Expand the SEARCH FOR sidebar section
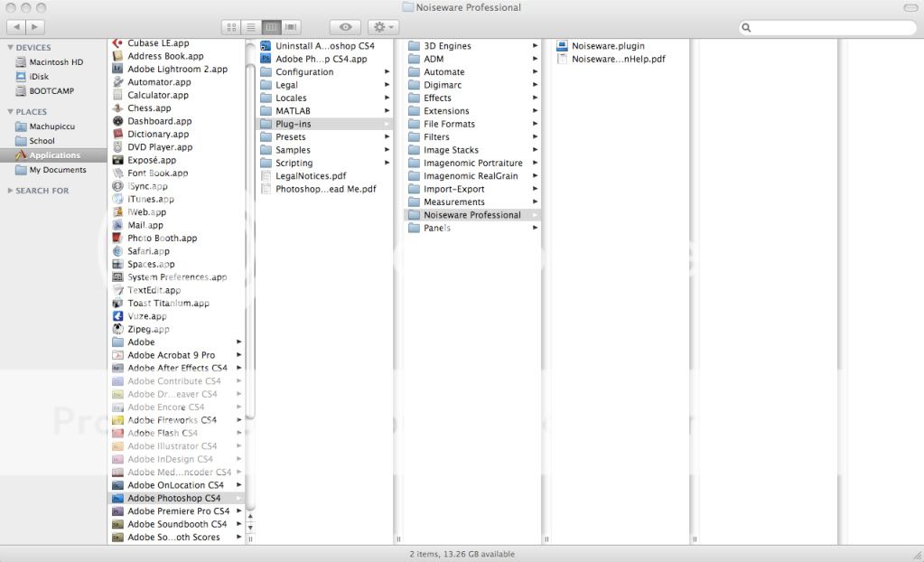924x562 pixels. 10,191
